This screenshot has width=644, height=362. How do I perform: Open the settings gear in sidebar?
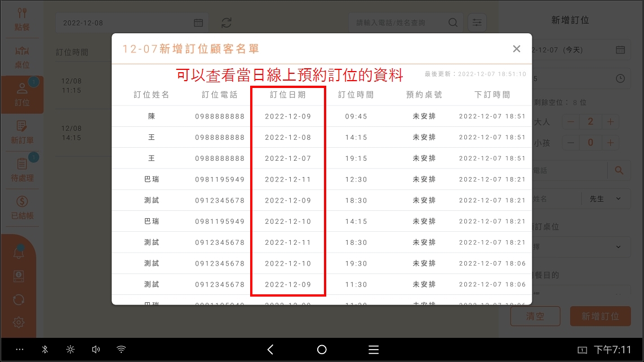19,323
